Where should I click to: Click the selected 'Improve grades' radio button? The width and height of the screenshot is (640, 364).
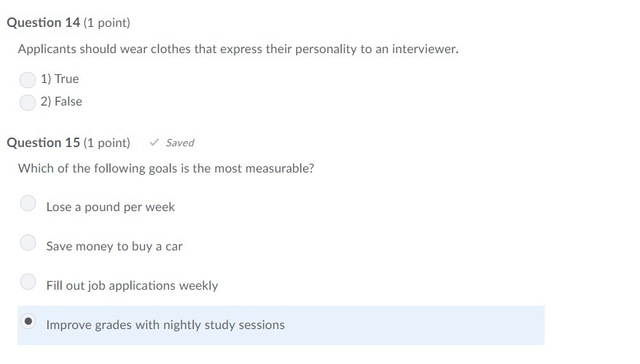(28, 321)
